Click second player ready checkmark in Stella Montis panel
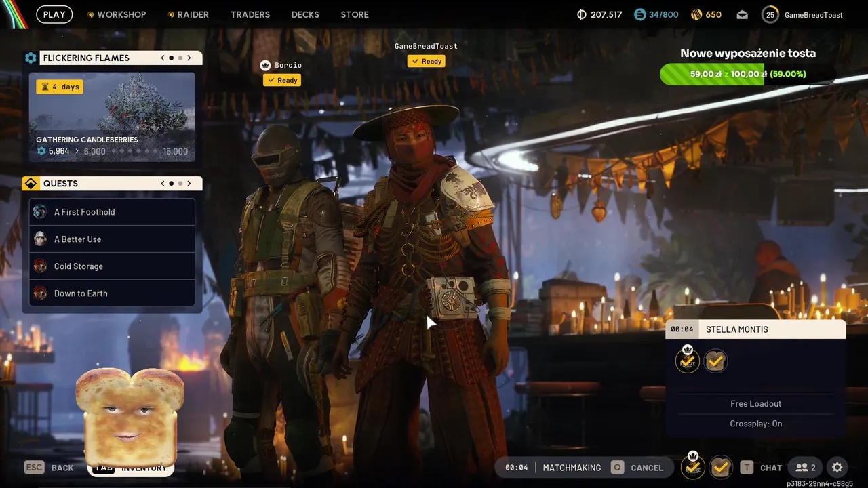The height and width of the screenshot is (488, 868). pyautogui.click(x=715, y=361)
